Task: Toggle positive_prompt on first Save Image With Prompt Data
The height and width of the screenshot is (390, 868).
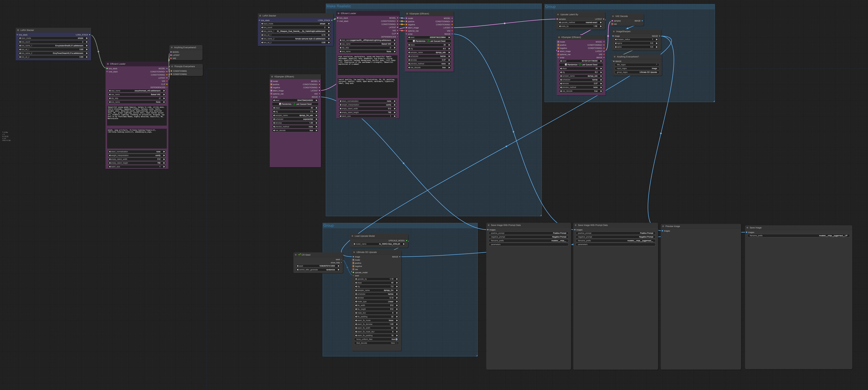Action: click(x=528, y=233)
